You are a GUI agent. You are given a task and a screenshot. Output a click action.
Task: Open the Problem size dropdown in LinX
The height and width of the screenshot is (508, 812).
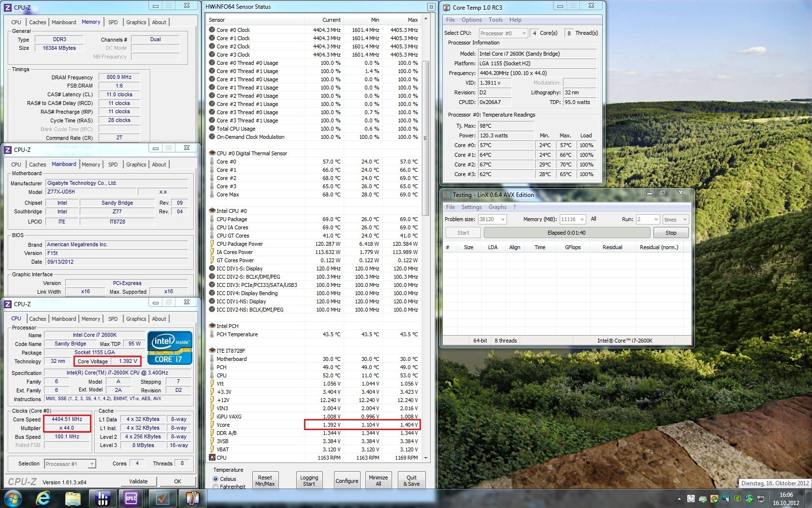[x=492, y=220]
